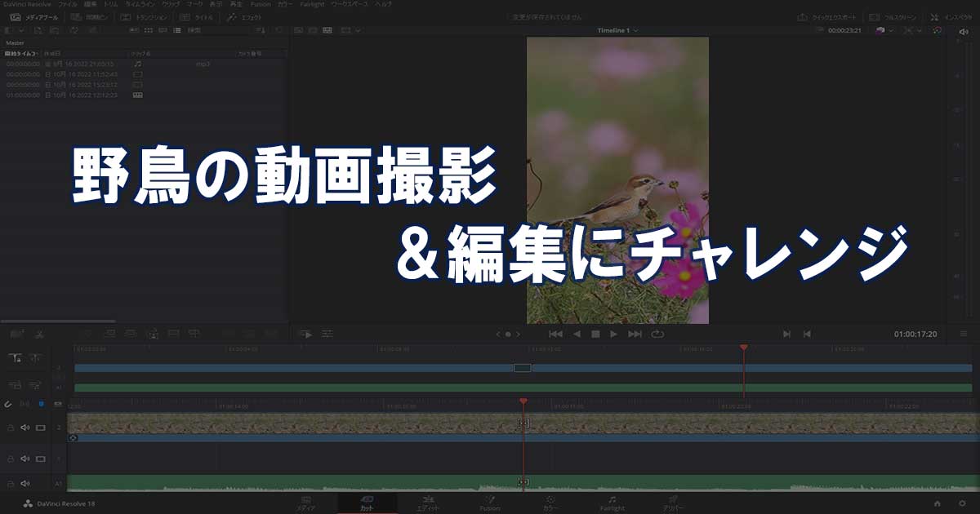The height and width of the screenshot is (514, 980).
Task: Switch to the Fusion page tab
Action: [x=489, y=503]
